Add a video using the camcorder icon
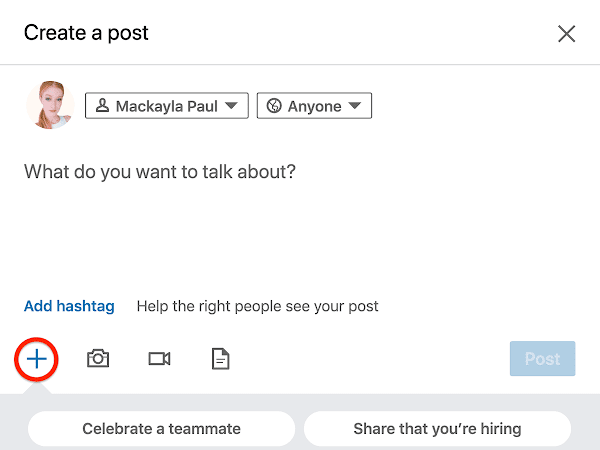This screenshot has width=600, height=450. pyautogui.click(x=159, y=358)
